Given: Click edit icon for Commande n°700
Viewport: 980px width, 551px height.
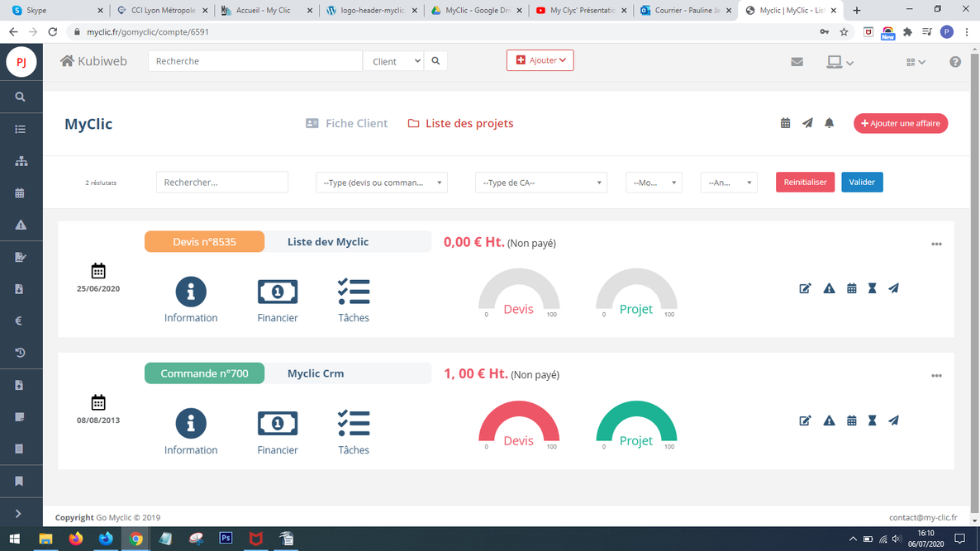Looking at the screenshot, I should click(805, 421).
